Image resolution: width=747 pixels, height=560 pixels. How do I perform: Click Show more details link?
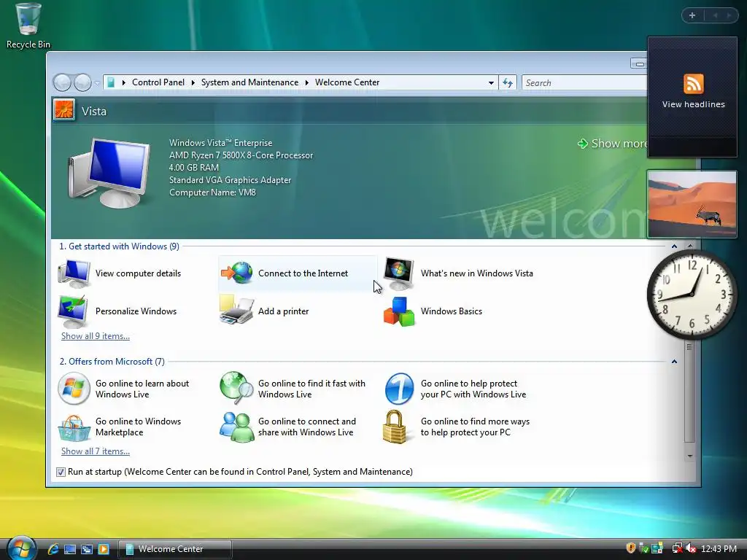pyautogui.click(x=613, y=144)
